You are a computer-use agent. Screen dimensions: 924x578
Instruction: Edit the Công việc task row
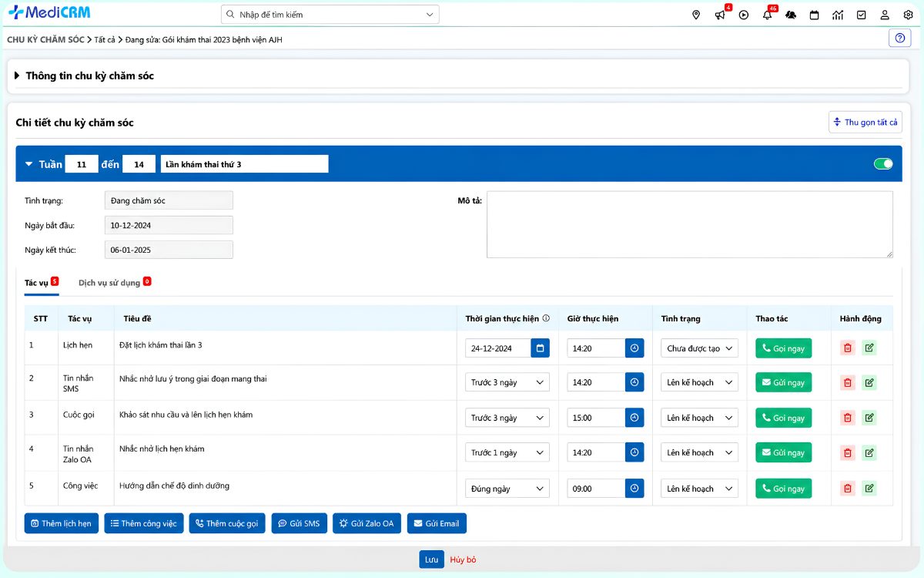point(869,489)
